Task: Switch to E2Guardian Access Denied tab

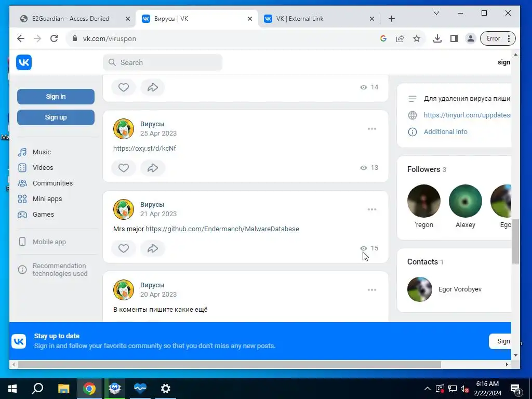Action: [x=71, y=19]
